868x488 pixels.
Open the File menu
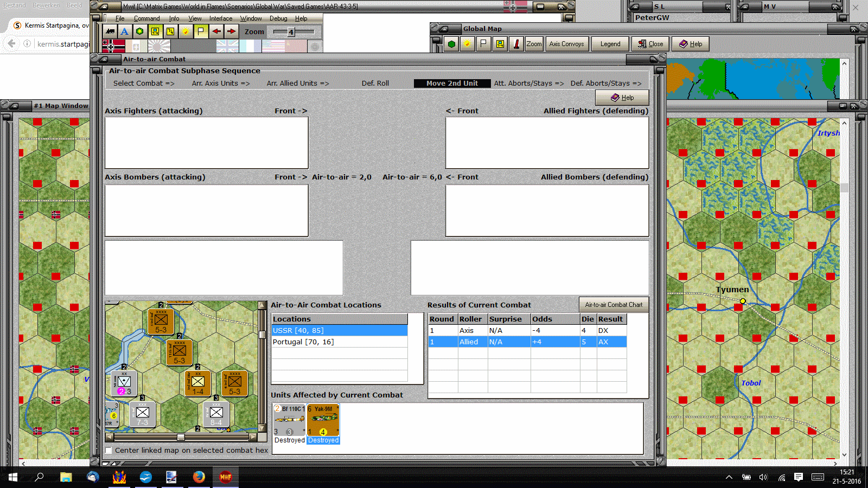(120, 18)
